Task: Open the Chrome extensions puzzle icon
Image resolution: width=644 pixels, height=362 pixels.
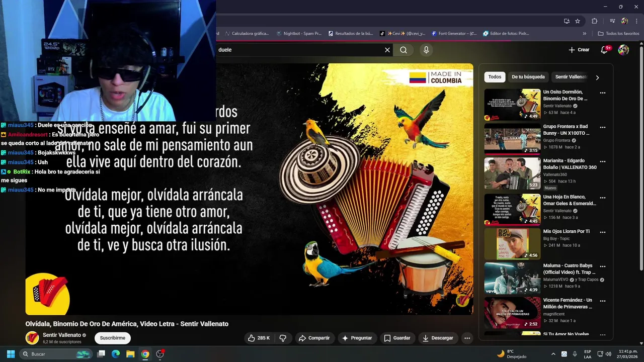Action: (x=594, y=21)
